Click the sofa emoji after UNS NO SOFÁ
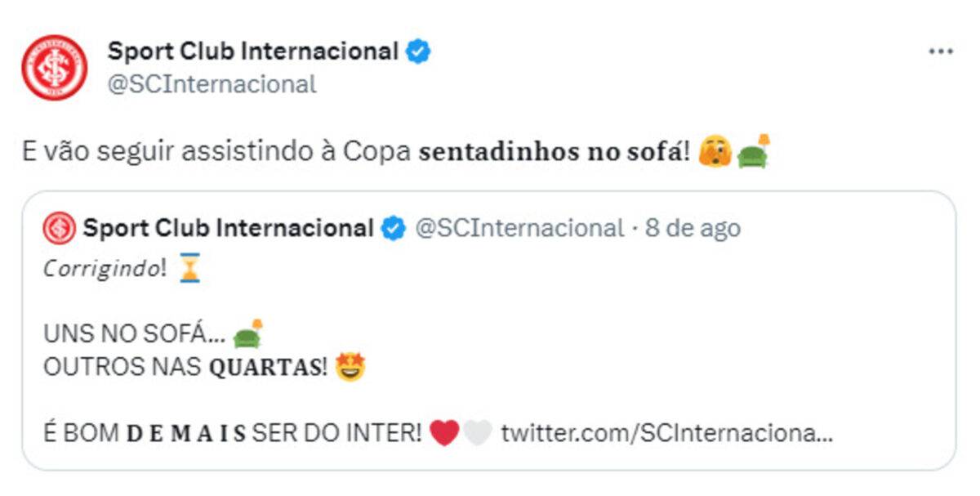980x496 pixels. tap(247, 333)
